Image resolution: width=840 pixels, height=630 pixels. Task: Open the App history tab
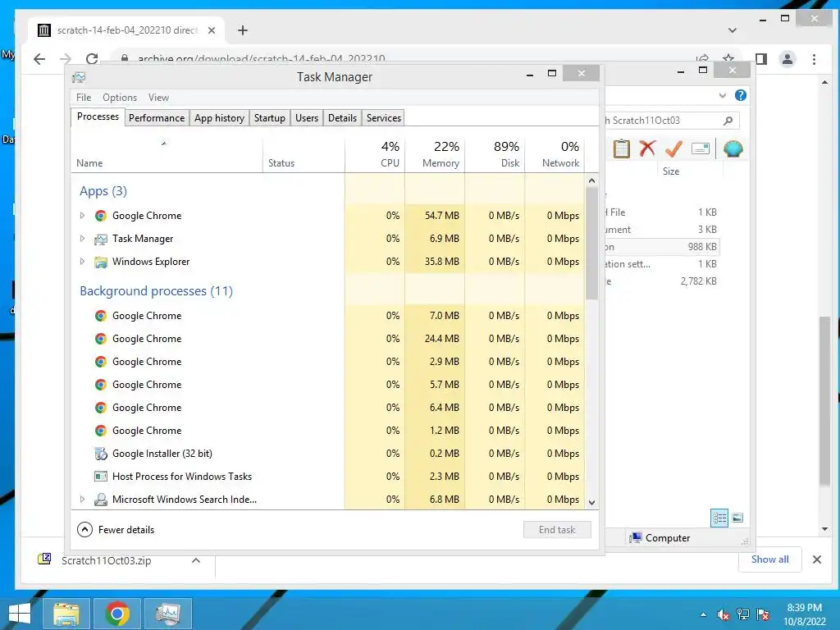tap(219, 118)
